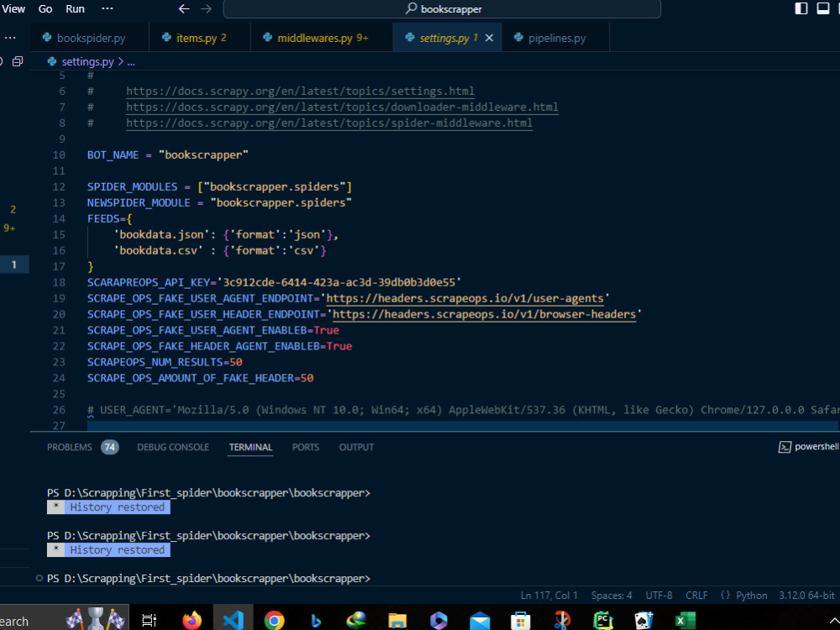840x630 pixels.
Task: Expand the overflow menu ellipsis in the menu bar
Action: pyautogui.click(x=108, y=9)
